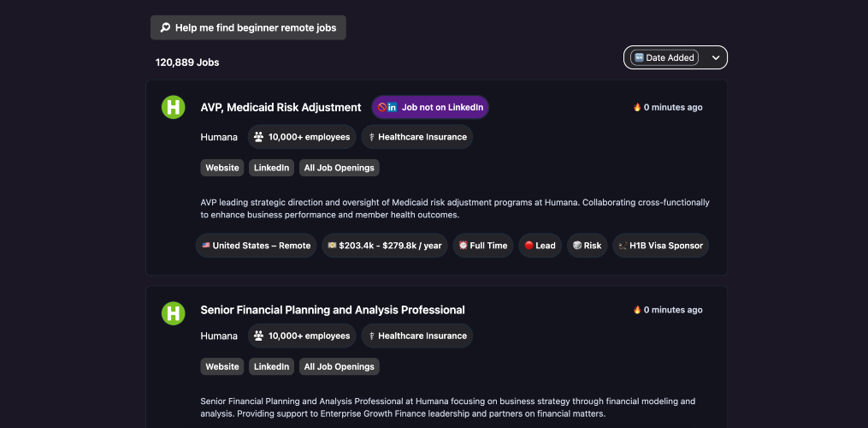This screenshot has width=868, height=428.
Task: Click the Risk category tag
Action: (x=586, y=246)
